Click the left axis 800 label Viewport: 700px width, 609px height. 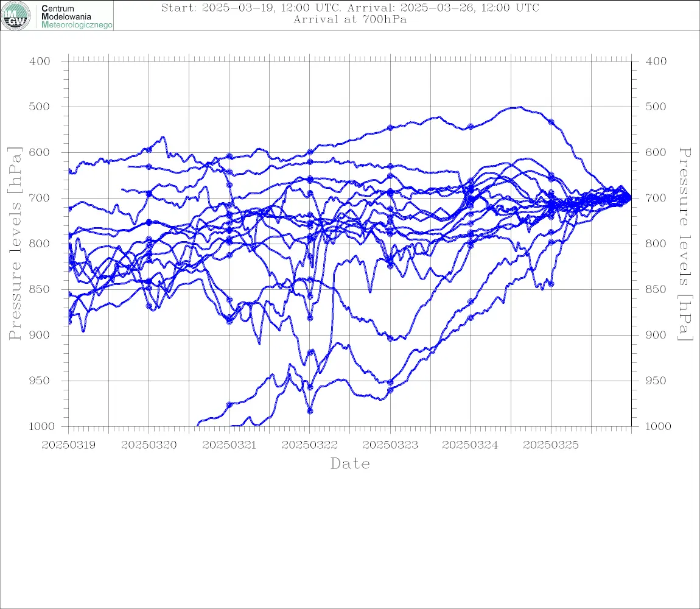pyautogui.click(x=40, y=244)
